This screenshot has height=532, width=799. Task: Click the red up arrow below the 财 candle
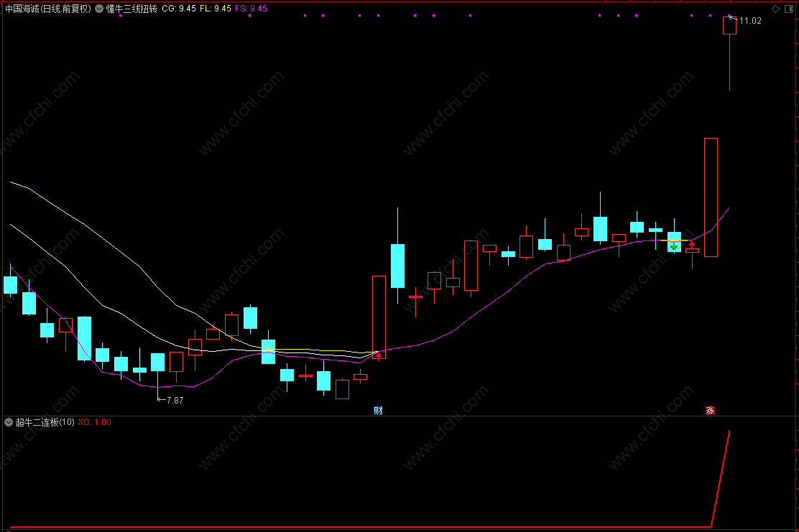[379, 356]
